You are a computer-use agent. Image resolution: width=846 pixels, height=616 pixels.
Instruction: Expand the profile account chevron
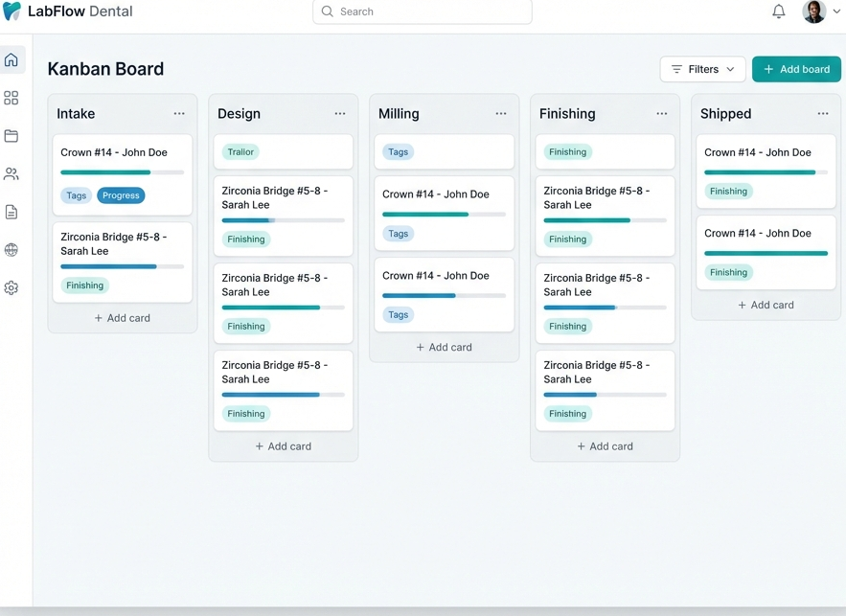pos(836,11)
